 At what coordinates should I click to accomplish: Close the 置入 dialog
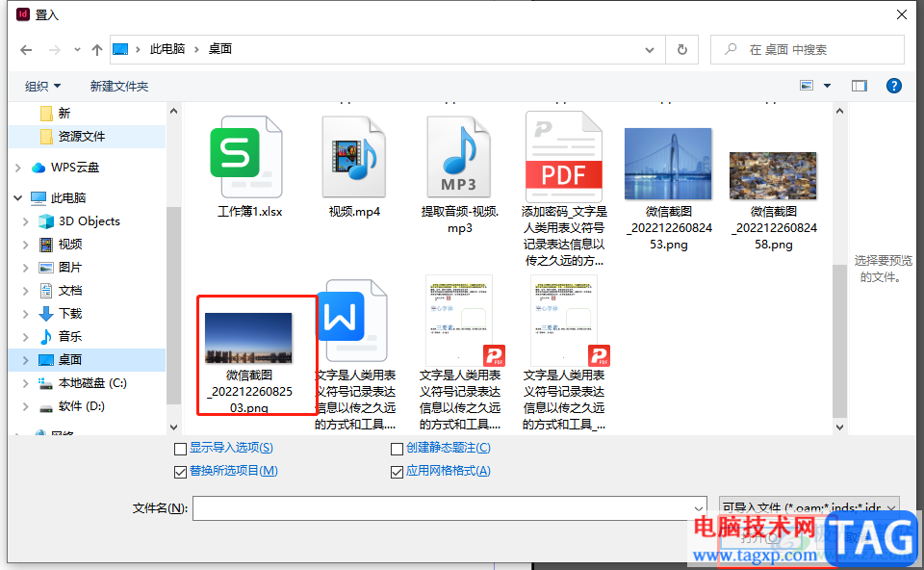coord(902,14)
